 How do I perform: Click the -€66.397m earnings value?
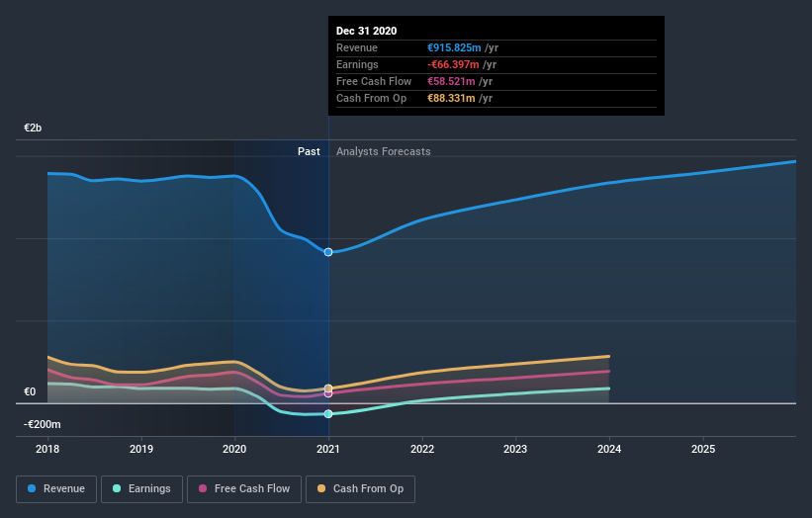click(453, 64)
